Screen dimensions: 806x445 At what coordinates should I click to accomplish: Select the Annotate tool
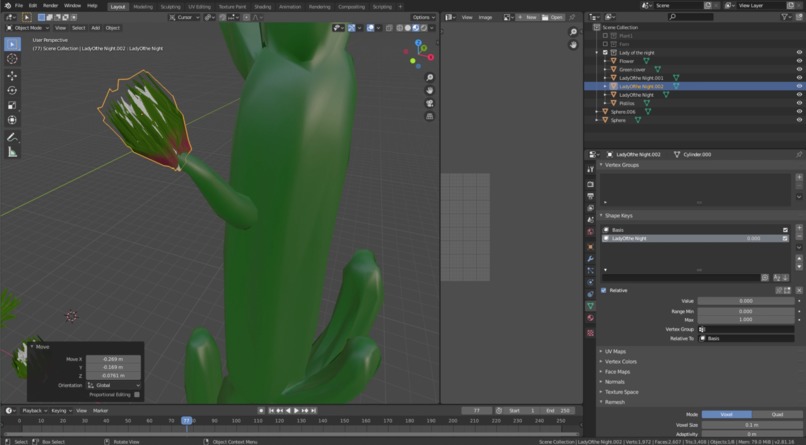(12, 136)
